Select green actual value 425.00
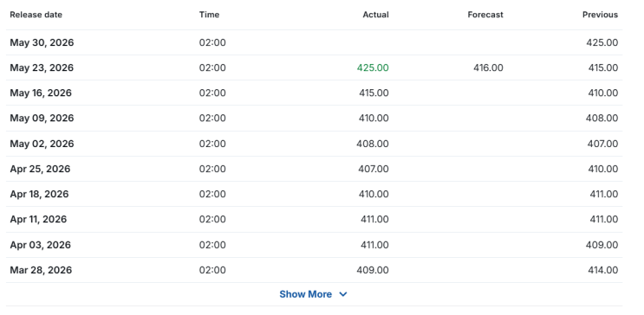The height and width of the screenshot is (315, 644). 373,67
